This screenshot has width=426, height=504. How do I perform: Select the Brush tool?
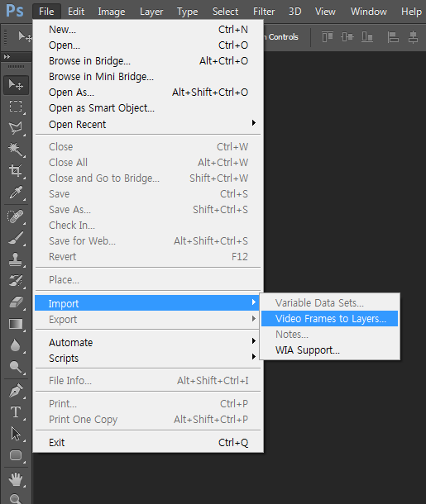[16, 238]
